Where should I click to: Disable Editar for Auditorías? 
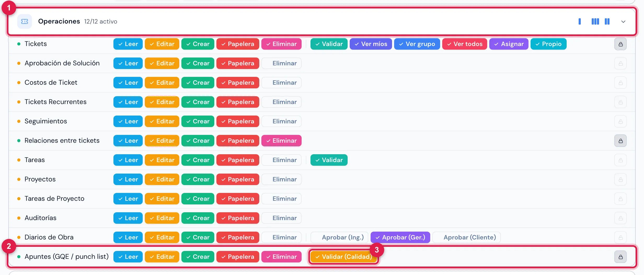(x=162, y=218)
